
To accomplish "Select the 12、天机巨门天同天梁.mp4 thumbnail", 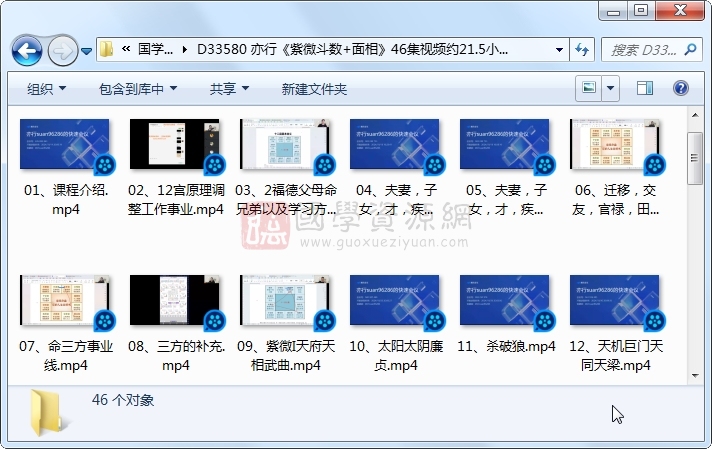I will tap(614, 300).
